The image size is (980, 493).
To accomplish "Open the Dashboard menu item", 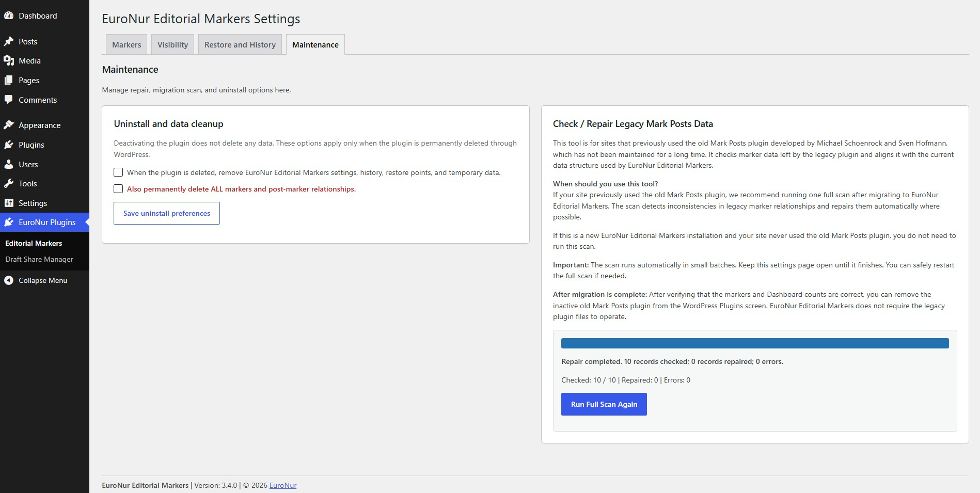I will [44, 16].
